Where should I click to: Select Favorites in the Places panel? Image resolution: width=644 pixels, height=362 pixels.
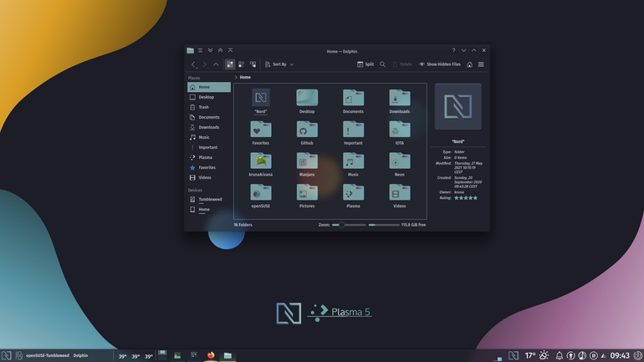point(209,167)
